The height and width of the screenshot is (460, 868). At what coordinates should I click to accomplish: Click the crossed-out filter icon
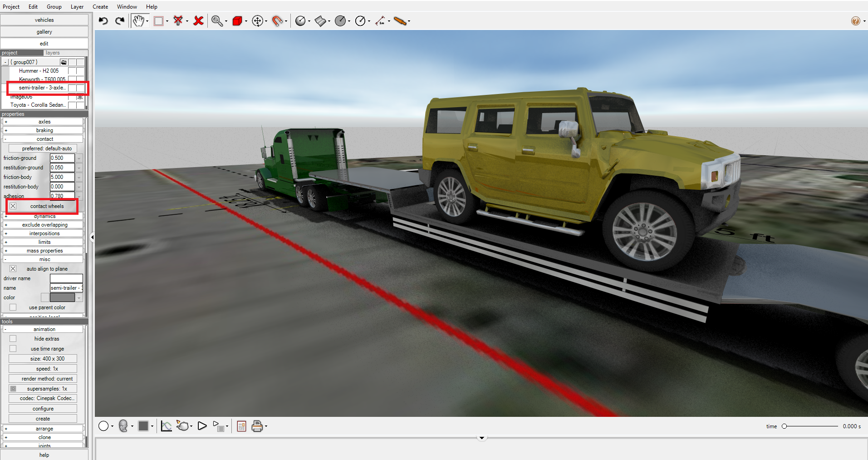tap(178, 21)
